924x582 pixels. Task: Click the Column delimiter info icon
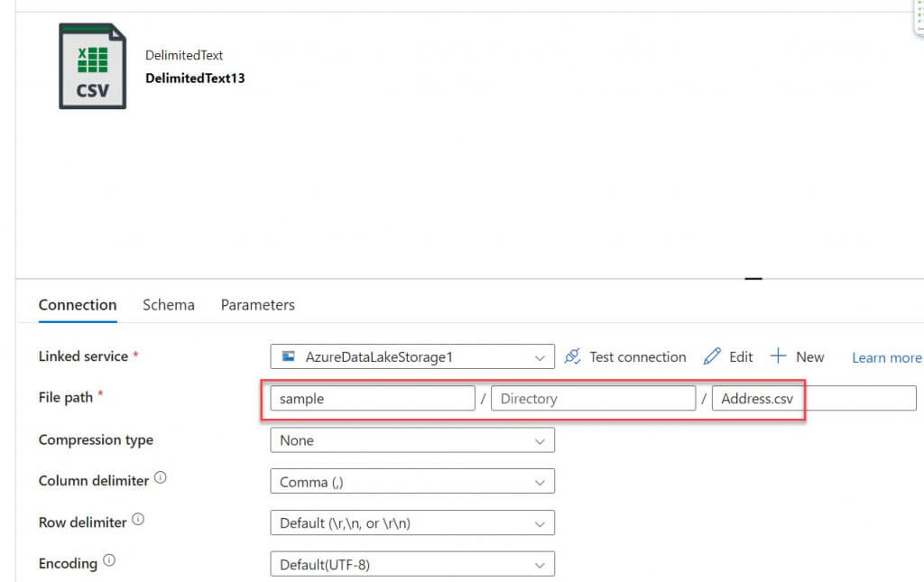160,478
